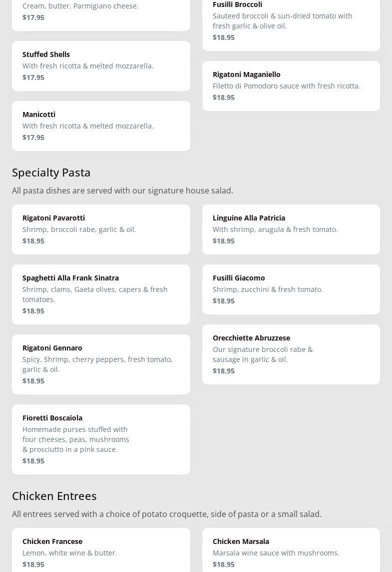This screenshot has width=392, height=572.
Task: Open Rigatoni Pavarotti item details
Action: [101, 229]
